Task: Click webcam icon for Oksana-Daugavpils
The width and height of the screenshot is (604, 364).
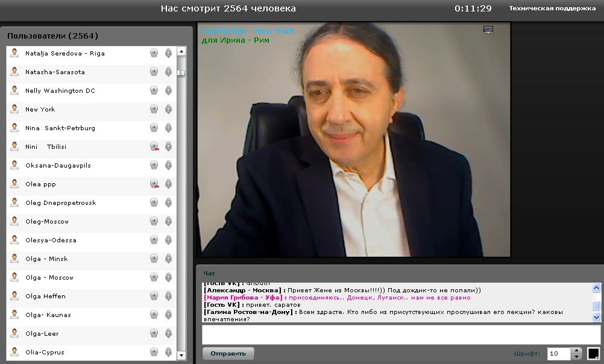Action: coord(154,165)
